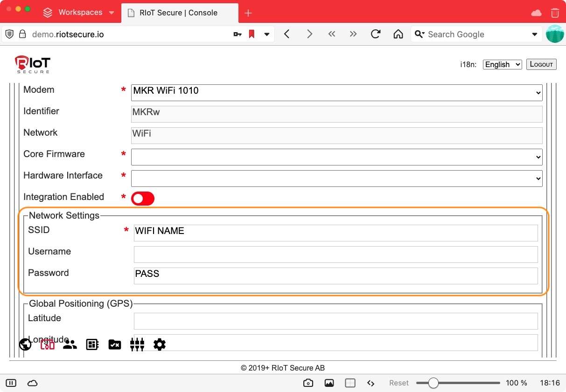Click the browser home icon
Screen dimensions: 566x392
coord(398,34)
